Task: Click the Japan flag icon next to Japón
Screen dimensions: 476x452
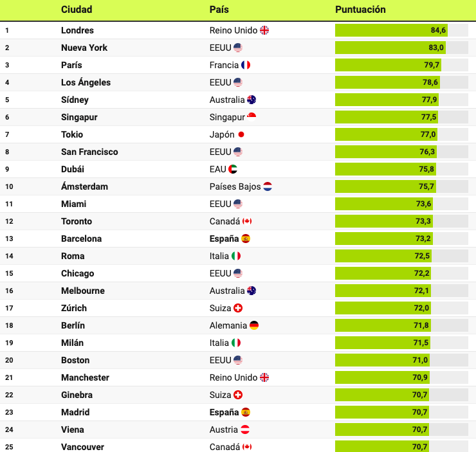Action: click(x=241, y=134)
